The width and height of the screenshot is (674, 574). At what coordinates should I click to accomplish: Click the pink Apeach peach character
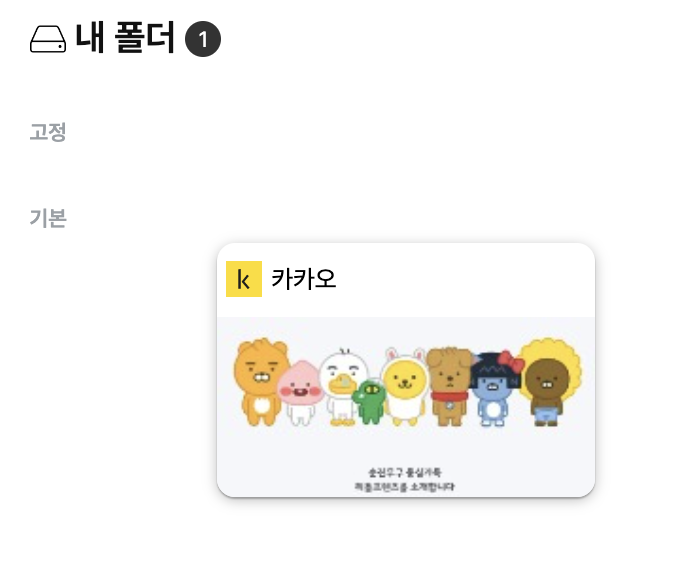click(300, 393)
